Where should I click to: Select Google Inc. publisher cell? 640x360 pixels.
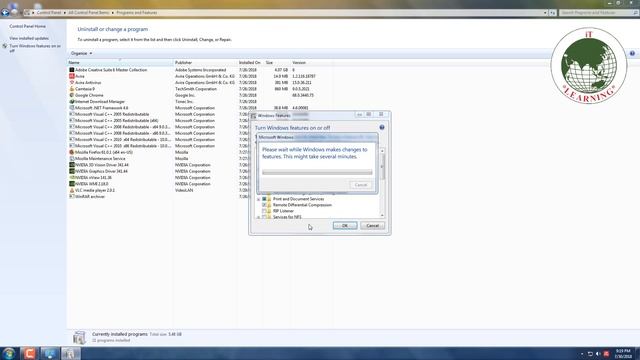coord(185,95)
